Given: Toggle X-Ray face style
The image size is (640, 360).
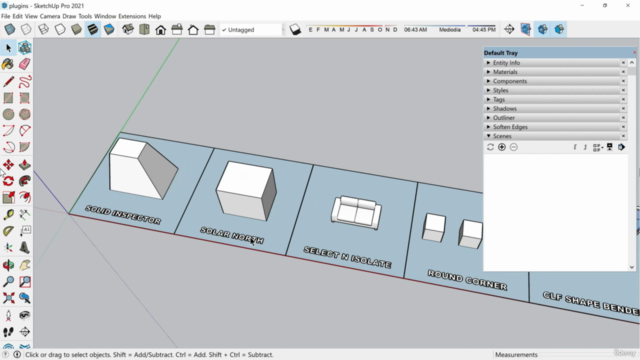Looking at the screenshot, I should (10, 29).
